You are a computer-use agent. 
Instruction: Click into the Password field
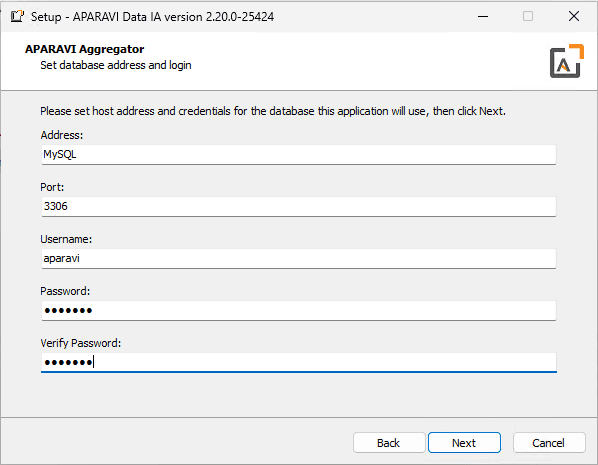[299, 311]
